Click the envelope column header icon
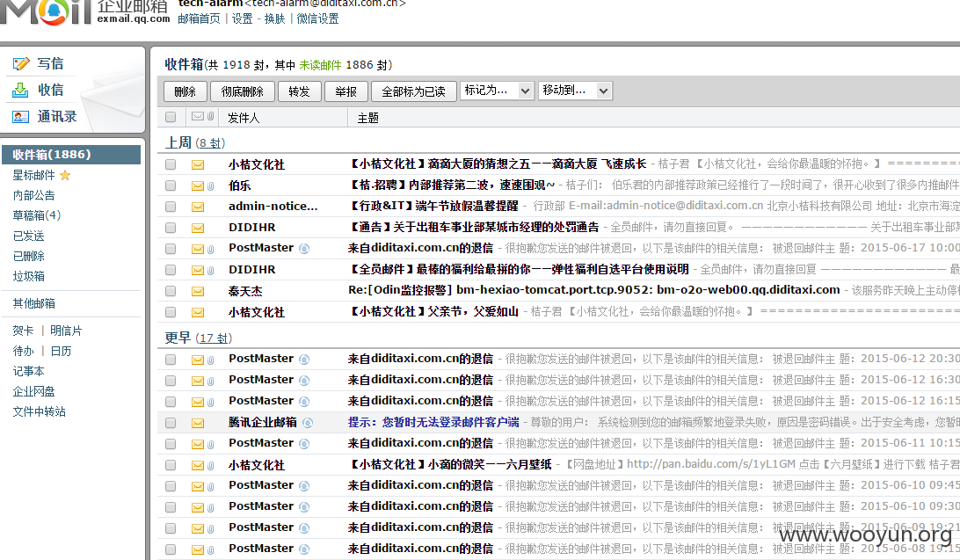This screenshot has height=560, width=960. pyautogui.click(x=198, y=116)
